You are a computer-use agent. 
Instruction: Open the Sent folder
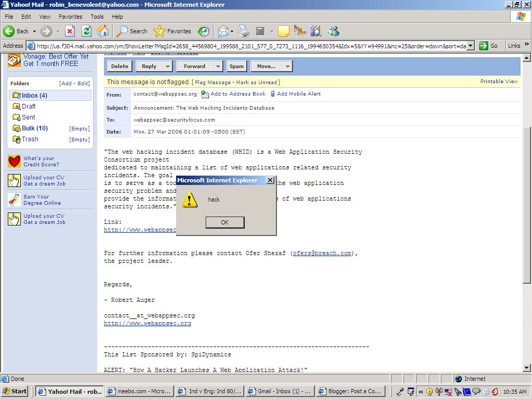pyautogui.click(x=29, y=117)
